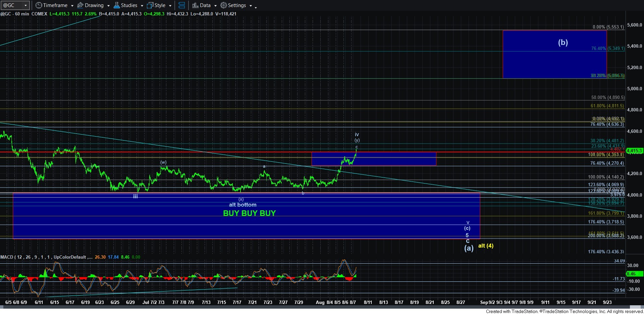Click the 7/17 date on time axis

pos(237,302)
